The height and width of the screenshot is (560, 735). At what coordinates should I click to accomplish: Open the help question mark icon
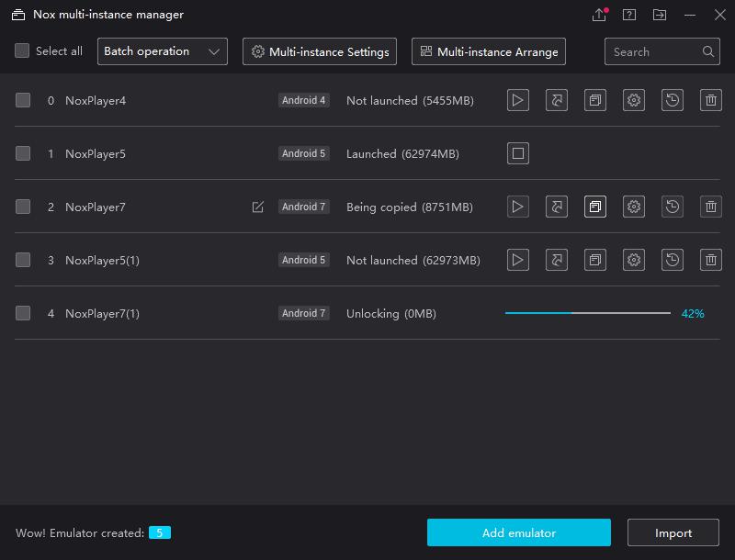[x=629, y=15]
